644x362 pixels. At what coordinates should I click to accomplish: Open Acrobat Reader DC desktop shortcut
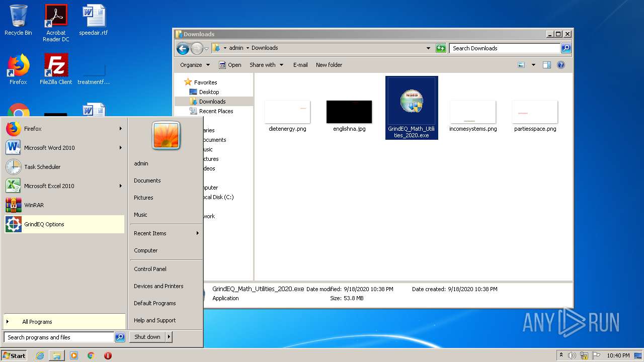pyautogui.click(x=56, y=23)
